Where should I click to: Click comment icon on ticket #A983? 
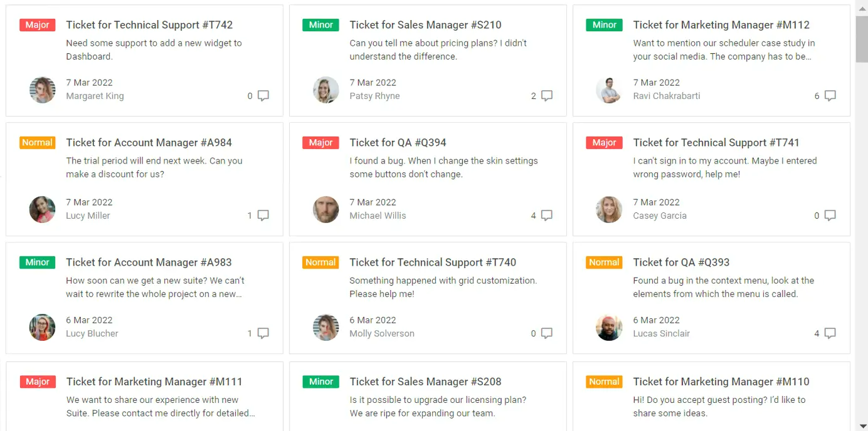tap(263, 333)
